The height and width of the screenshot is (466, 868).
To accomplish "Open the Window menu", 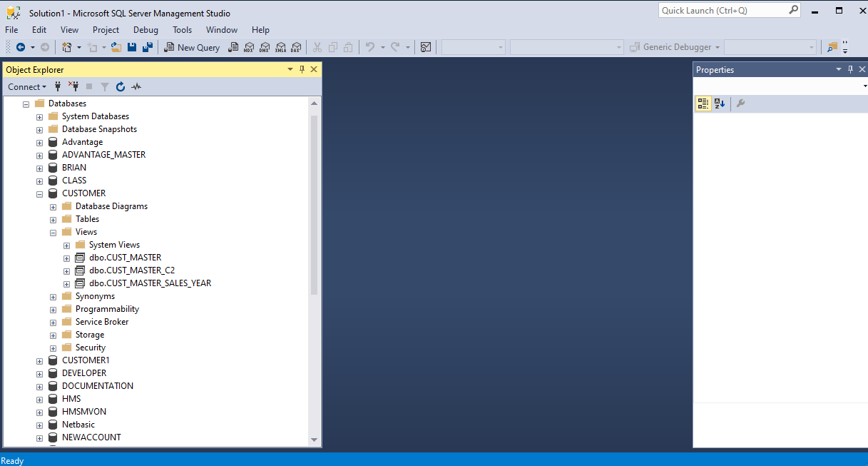I will 222,30.
